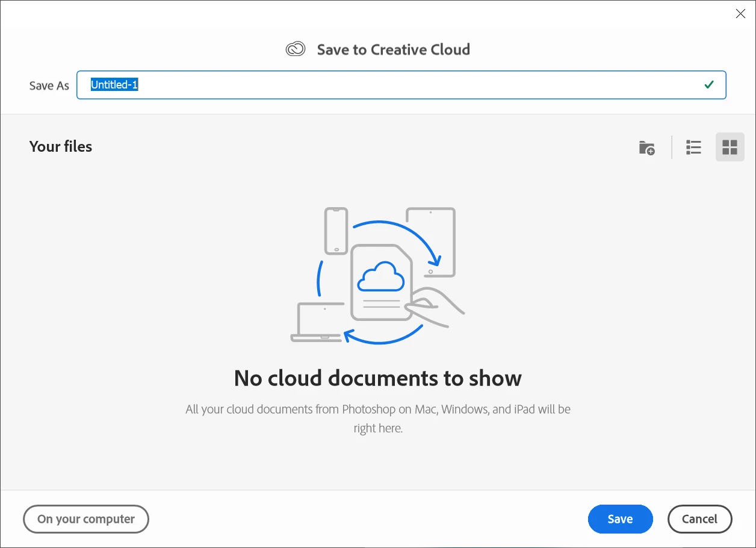The width and height of the screenshot is (756, 548).
Task: Click the green checkmark in filename field
Action: tap(709, 85)
